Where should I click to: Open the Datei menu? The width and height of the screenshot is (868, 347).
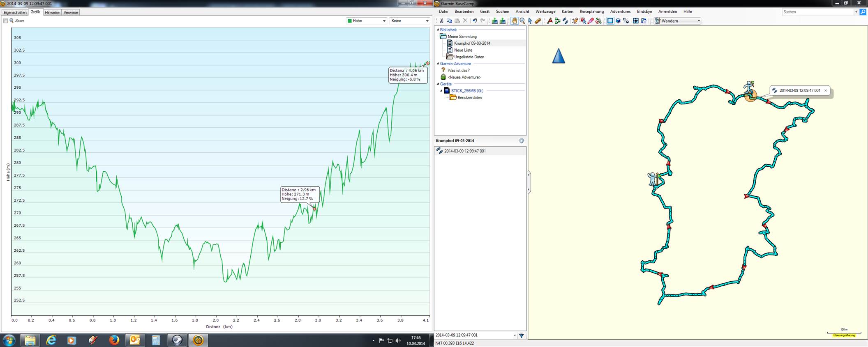click(x=443, y=11)
